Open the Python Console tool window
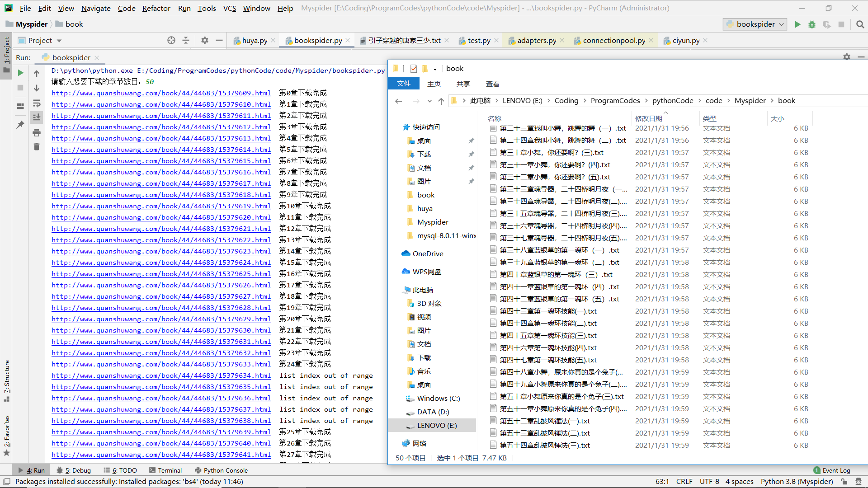Screen dimensions: 868x488 221,470
